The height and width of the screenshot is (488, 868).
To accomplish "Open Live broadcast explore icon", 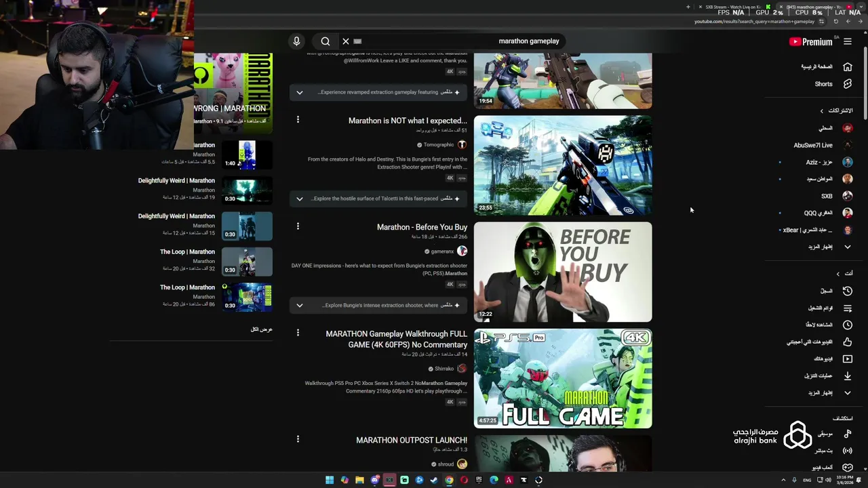I will (x=848, y=450).
